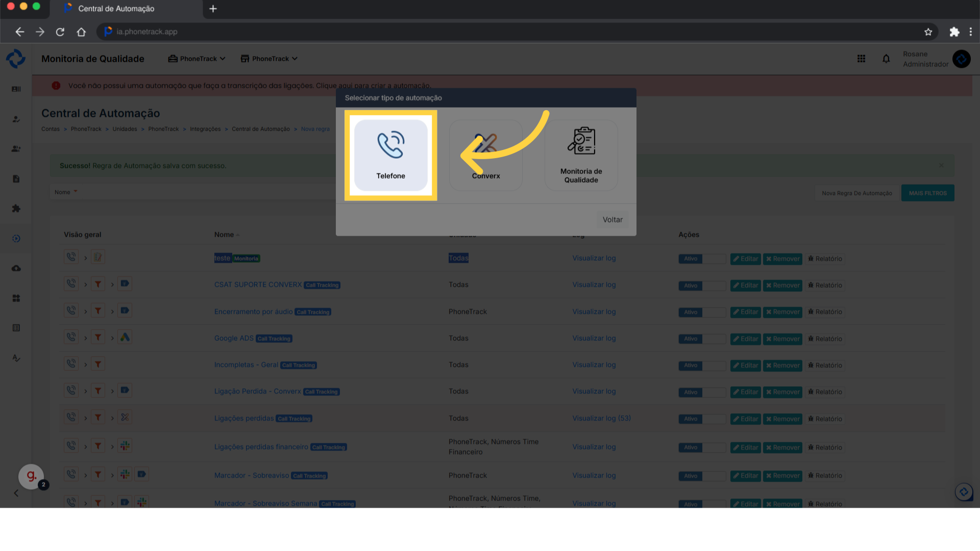
Task: Go to Central de Automação breadcrumb
Action: [x=260, y=129]
